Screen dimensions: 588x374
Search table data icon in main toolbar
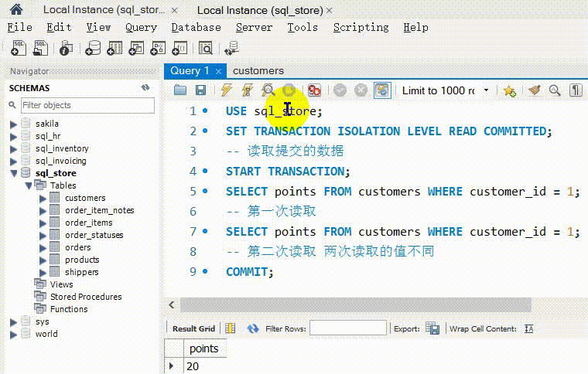click(x=206, y=48)
